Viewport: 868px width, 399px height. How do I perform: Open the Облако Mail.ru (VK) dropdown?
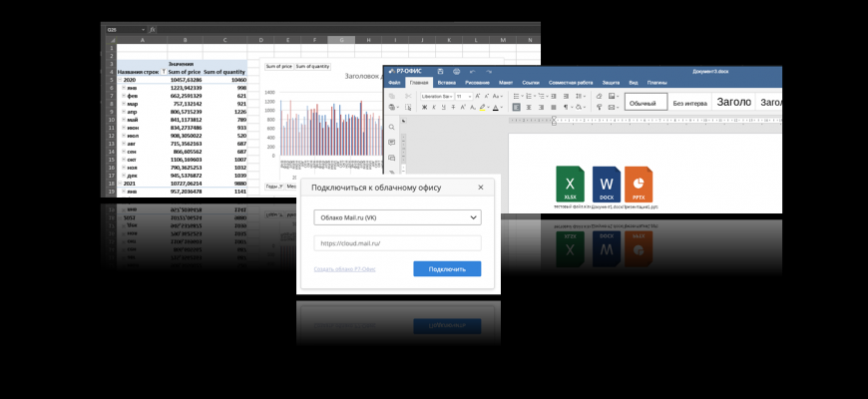397,217
